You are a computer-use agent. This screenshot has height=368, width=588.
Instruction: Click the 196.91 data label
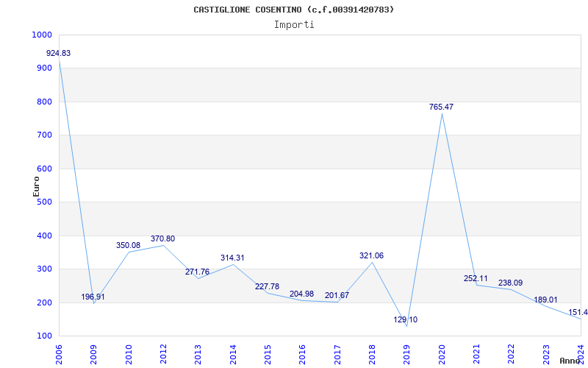(93, 297)
